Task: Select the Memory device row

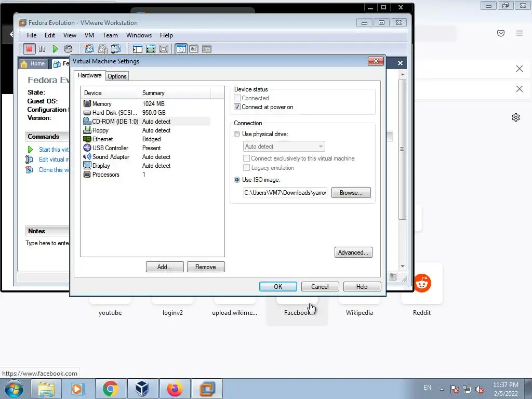Action: point(147,104)
